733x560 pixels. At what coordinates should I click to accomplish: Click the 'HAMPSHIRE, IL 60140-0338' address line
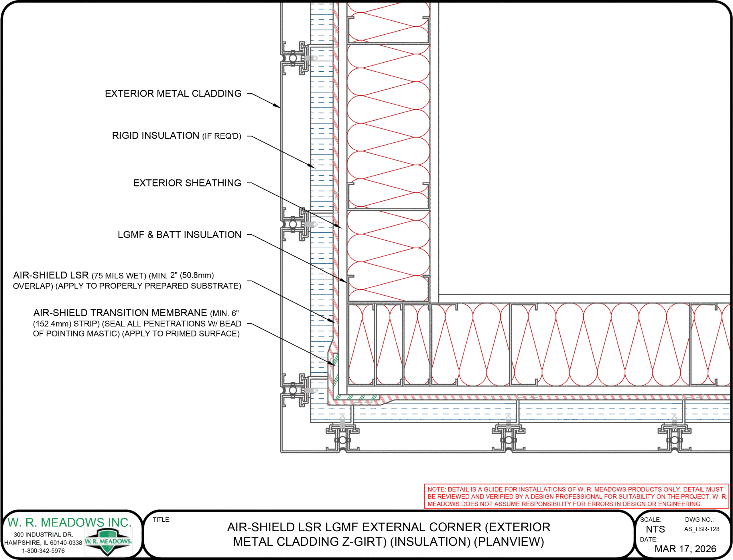click(x=43, y=543)
